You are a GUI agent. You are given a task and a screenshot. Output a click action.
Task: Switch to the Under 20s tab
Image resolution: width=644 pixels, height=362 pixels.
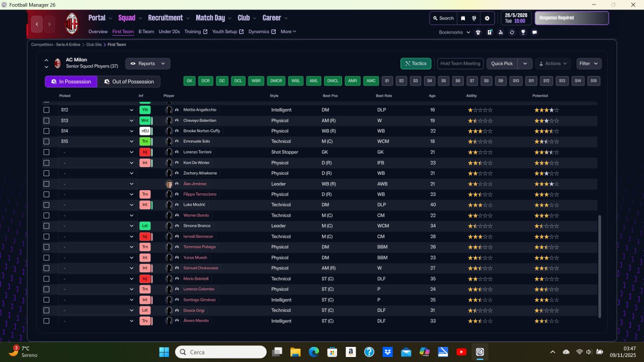pyautogui.click(x=169, y=32)
